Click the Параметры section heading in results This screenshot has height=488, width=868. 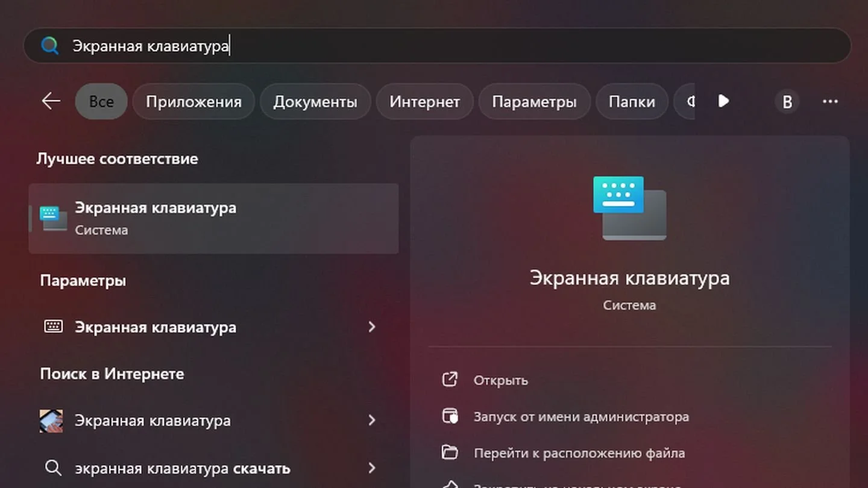(x=83, y=281)
